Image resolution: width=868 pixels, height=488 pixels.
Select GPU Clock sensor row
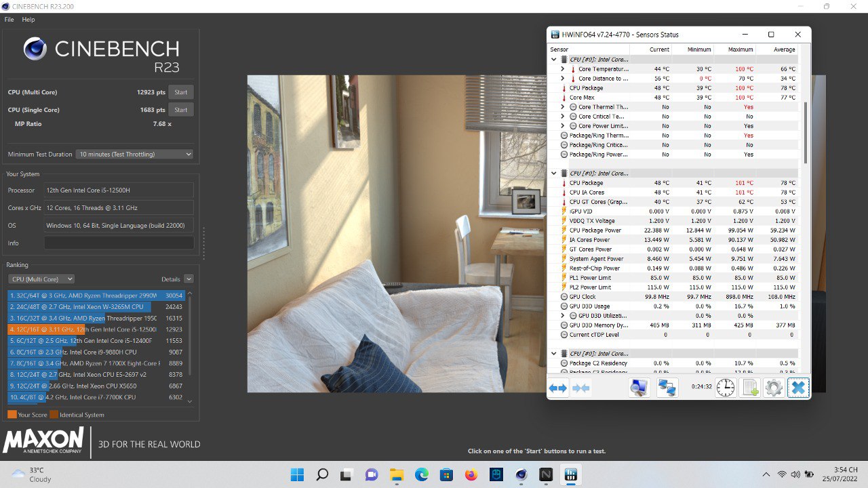tap(673, 297)
